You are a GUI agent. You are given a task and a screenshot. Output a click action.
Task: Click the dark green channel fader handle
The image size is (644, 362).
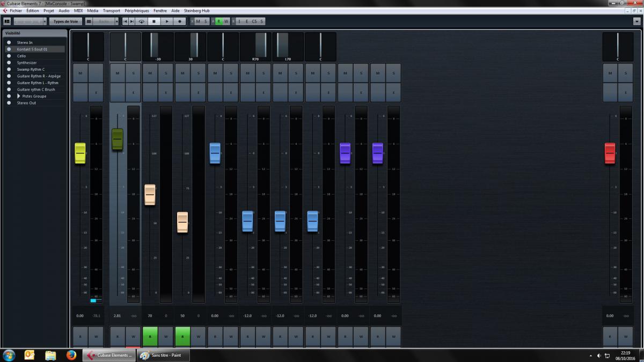[118, 139]
